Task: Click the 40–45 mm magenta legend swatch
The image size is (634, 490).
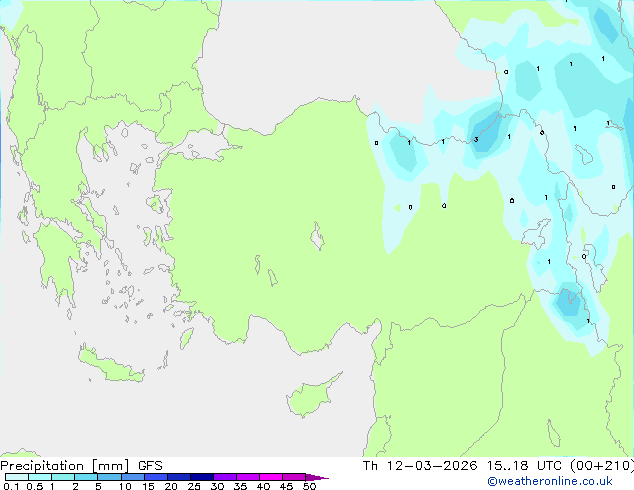Action: (271, 477)
